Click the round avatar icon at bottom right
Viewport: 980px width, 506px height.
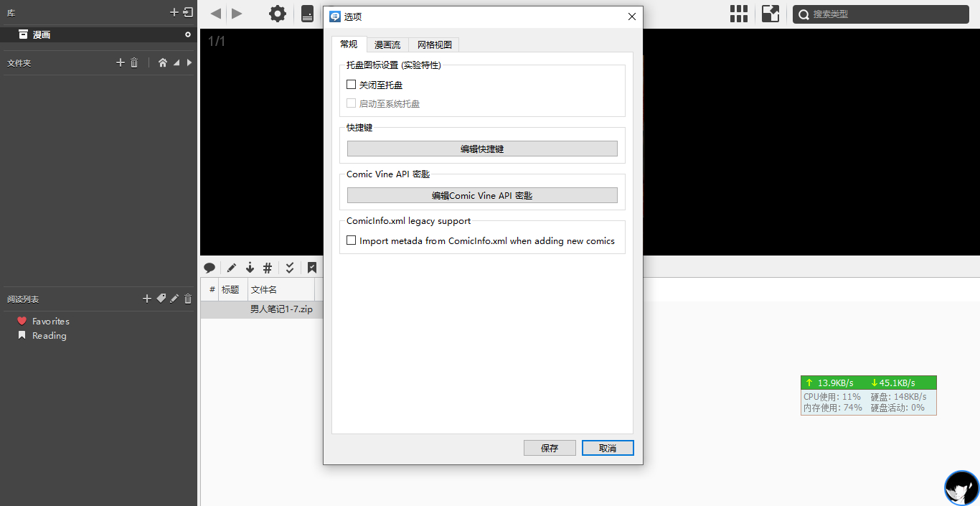click(x=961, y=488)
